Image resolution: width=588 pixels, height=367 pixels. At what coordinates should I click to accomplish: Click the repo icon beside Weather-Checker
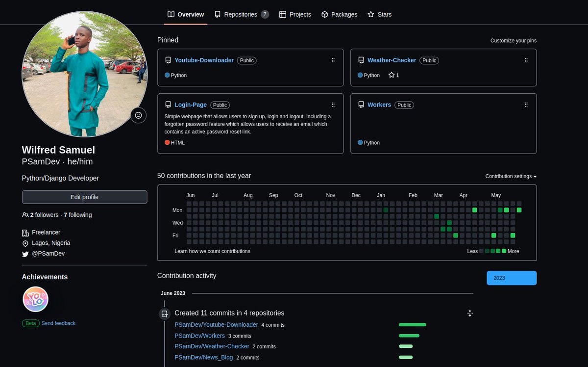361,60
